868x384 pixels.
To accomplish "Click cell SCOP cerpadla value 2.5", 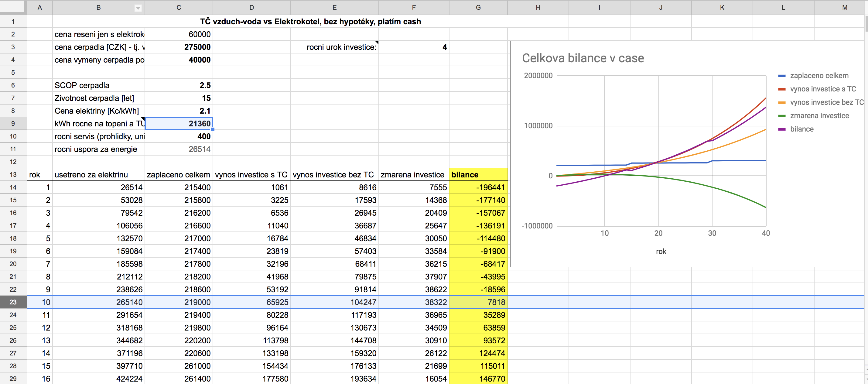I will 179,85.
